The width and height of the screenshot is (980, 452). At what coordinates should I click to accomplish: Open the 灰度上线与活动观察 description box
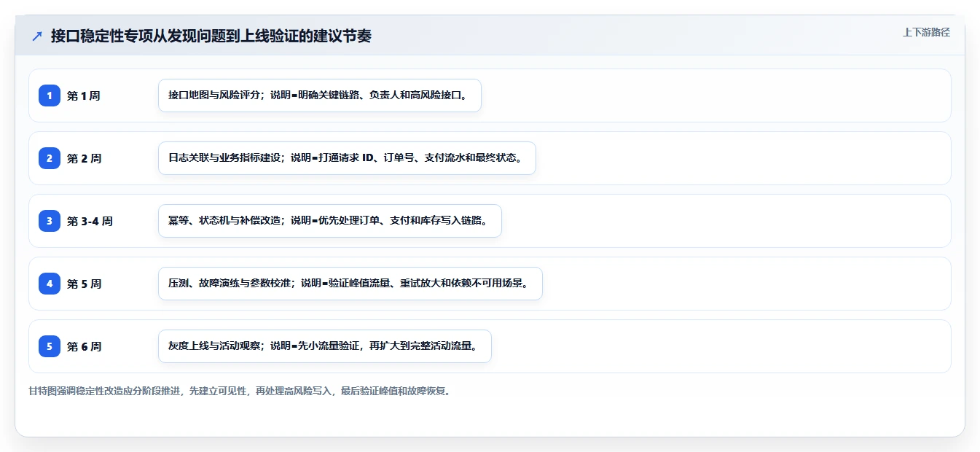pyautogui.click(x=325, y=346)
